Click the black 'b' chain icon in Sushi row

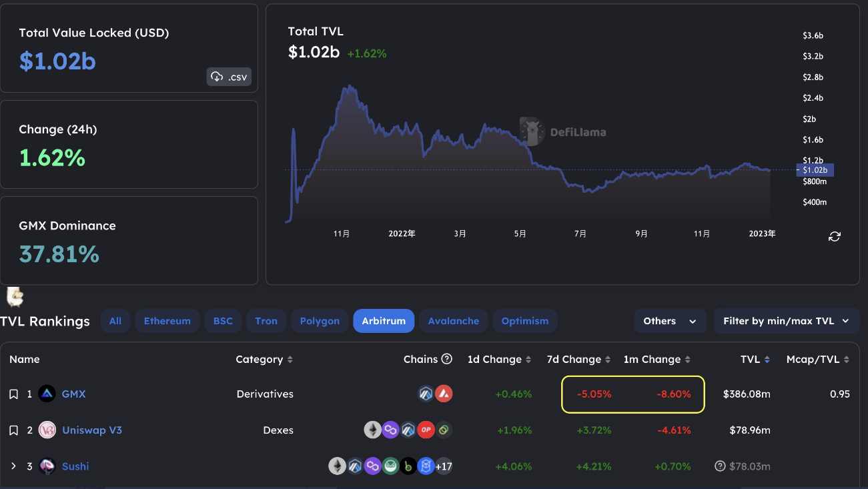408,466
